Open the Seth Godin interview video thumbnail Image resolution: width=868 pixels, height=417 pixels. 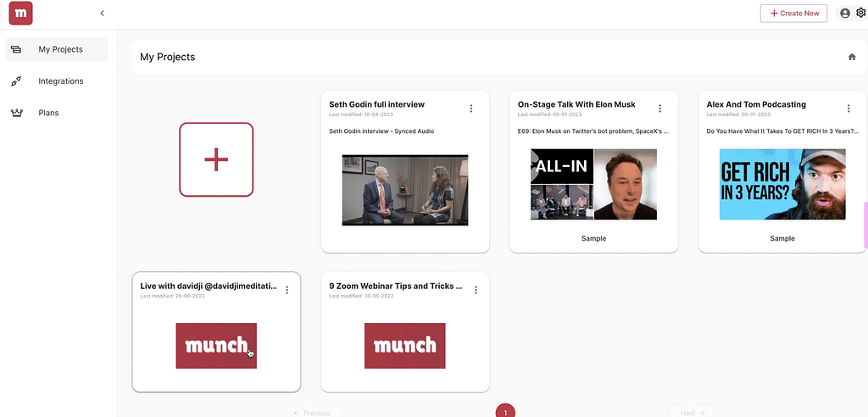point(404,190)
